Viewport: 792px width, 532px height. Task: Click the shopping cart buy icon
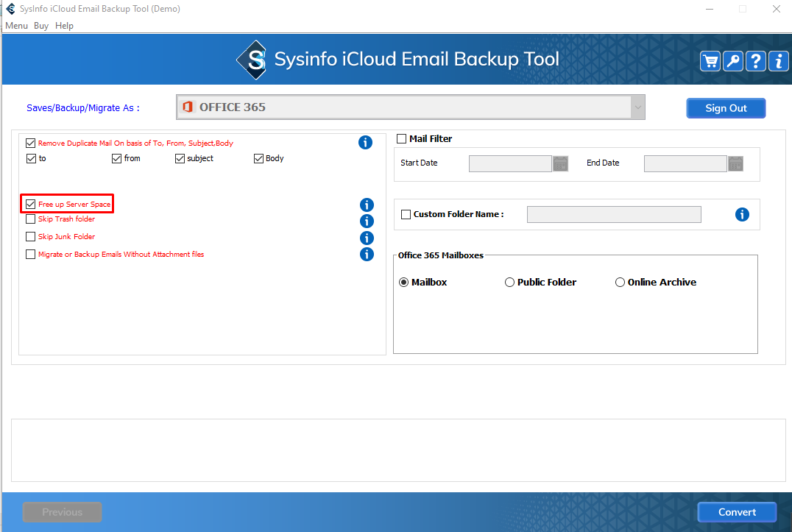click(710, 61)
